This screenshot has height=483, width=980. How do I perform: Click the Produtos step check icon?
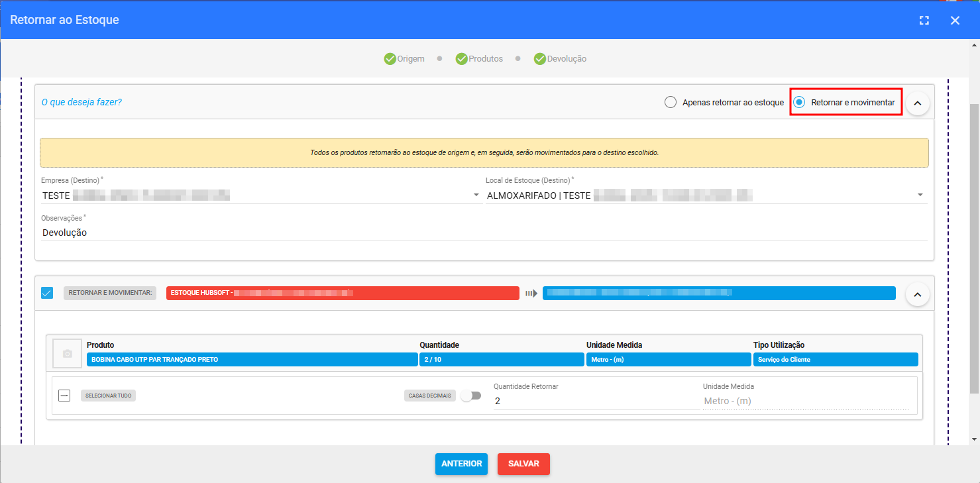461,58
